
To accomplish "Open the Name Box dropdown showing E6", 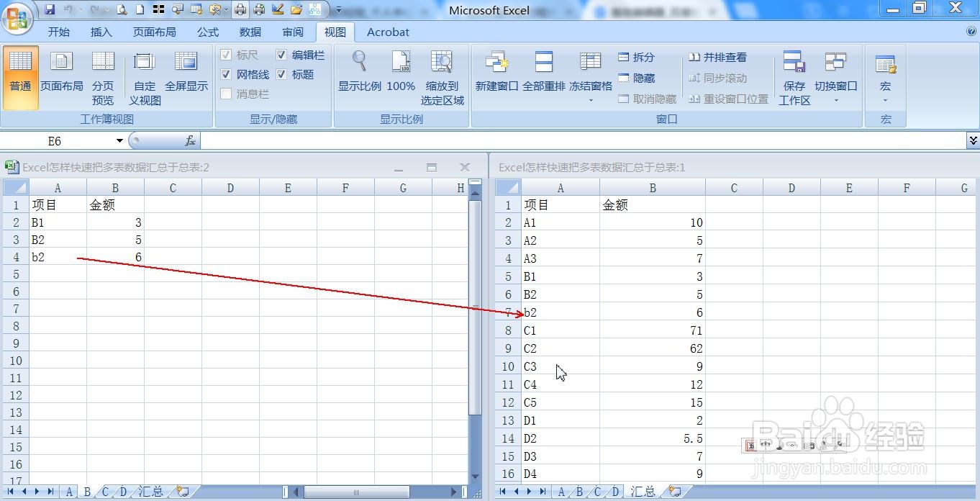I will (x=118, y=140).
